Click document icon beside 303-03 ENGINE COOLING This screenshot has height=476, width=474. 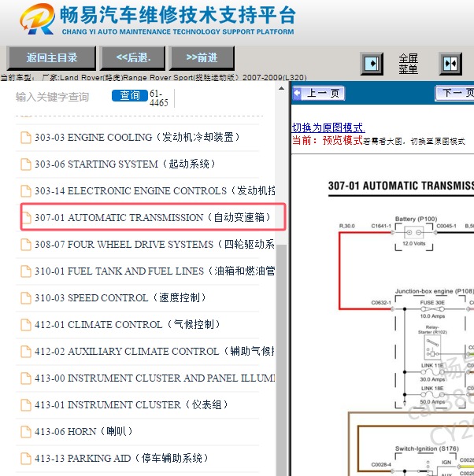click(26, 137)
